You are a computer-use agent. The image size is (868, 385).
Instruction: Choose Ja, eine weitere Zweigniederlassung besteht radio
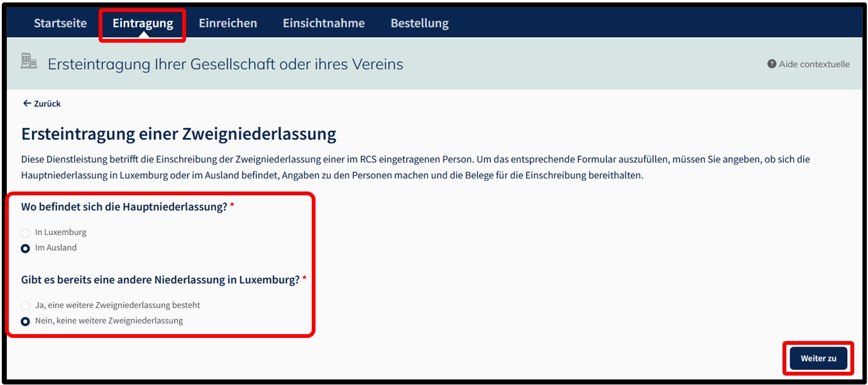26,306
